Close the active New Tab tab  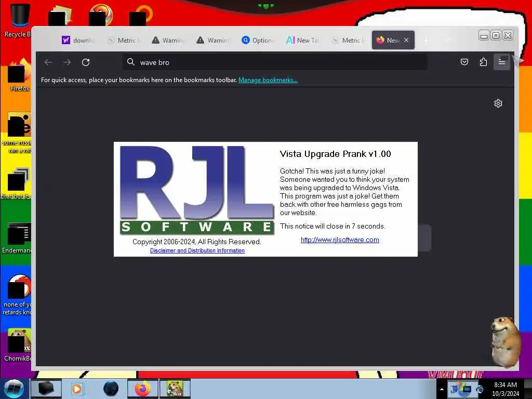pyautogui.click(x=406, y=40)
